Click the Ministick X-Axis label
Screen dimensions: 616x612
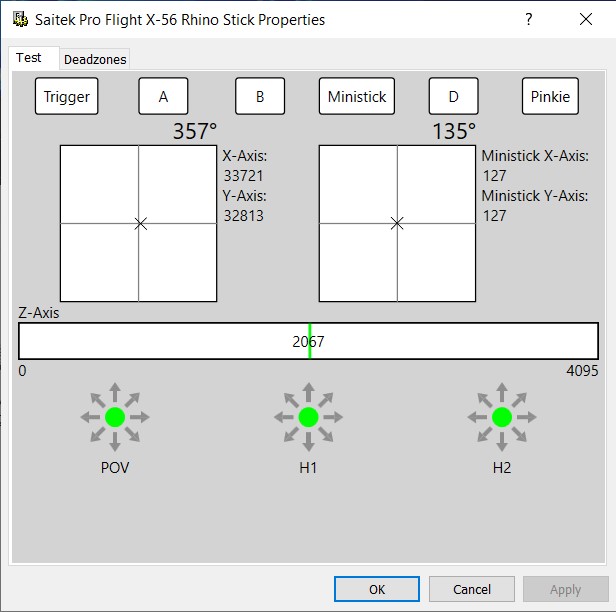click(535, 156)
